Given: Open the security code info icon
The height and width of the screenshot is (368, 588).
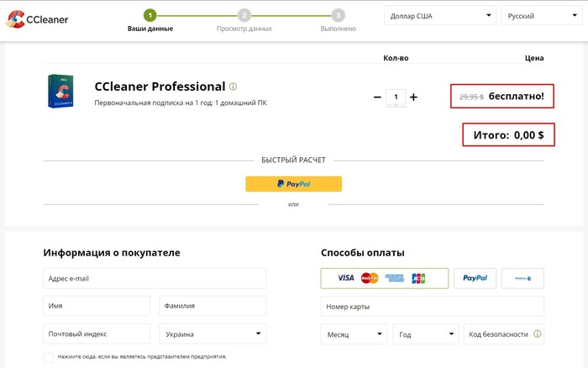Looking at the screenshot, I should coord(538,334).
